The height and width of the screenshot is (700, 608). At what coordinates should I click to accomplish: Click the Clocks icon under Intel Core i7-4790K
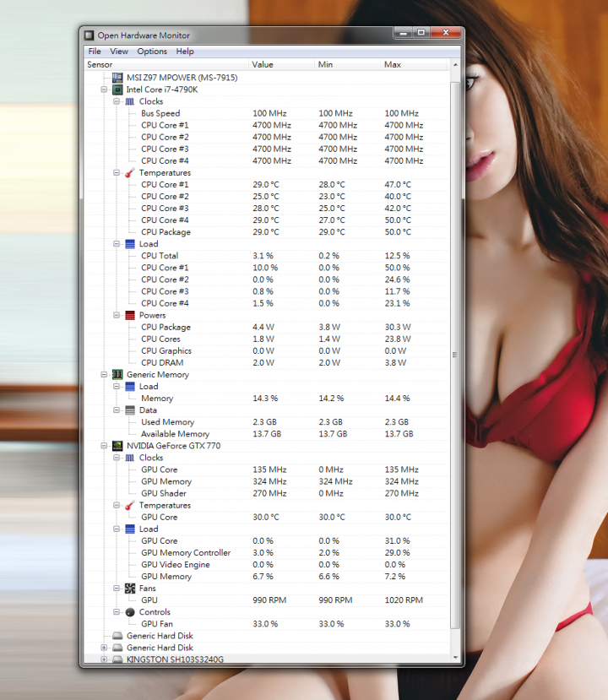[x=130, y=102]
